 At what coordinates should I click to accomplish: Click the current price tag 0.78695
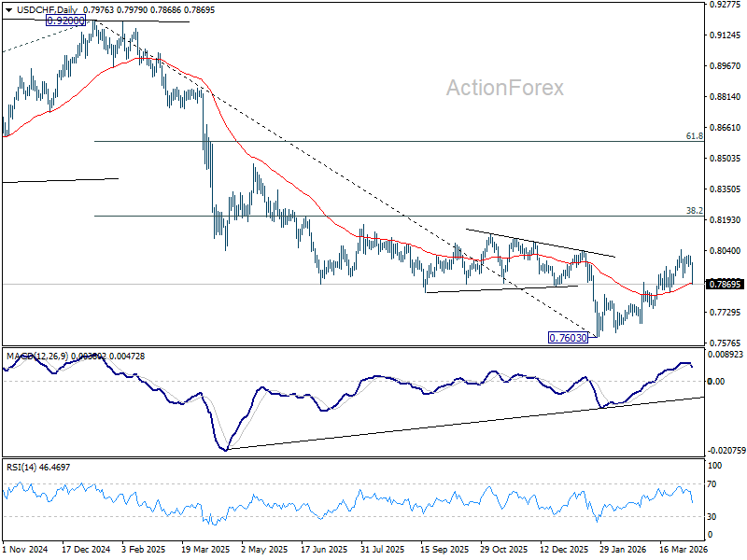point(726,285)
